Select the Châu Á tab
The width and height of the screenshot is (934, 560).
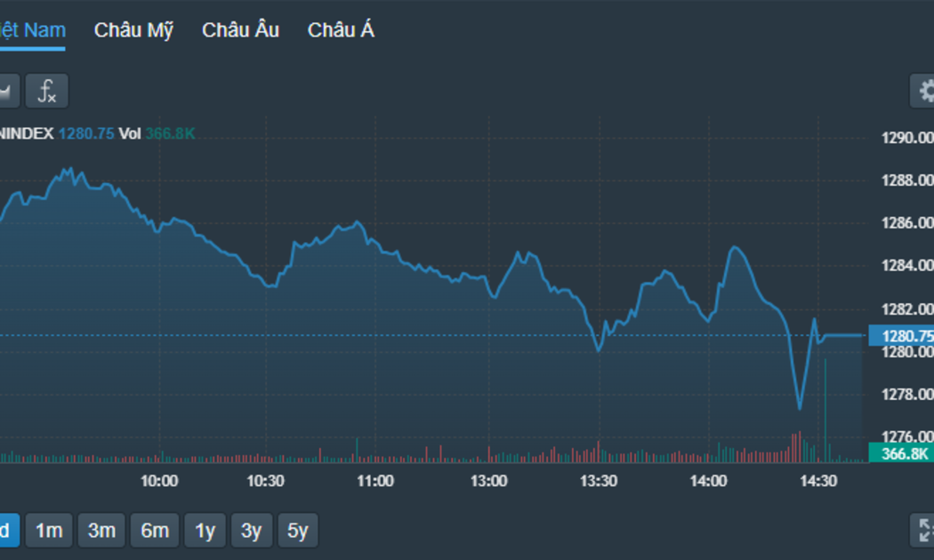[341, 29]
